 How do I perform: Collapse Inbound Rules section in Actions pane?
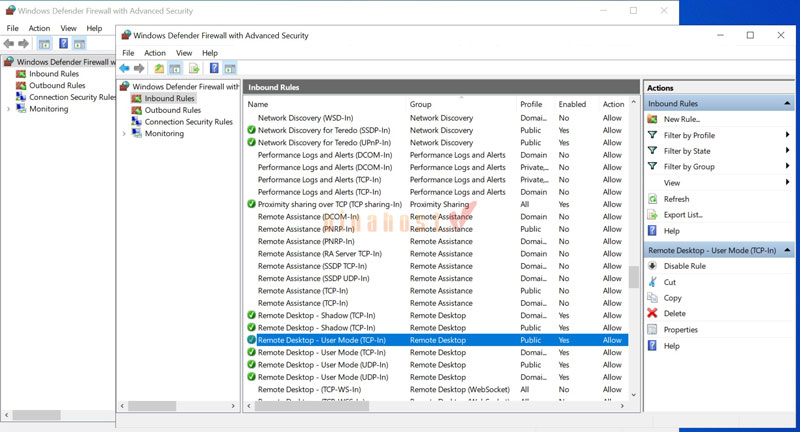pos(787,104)
